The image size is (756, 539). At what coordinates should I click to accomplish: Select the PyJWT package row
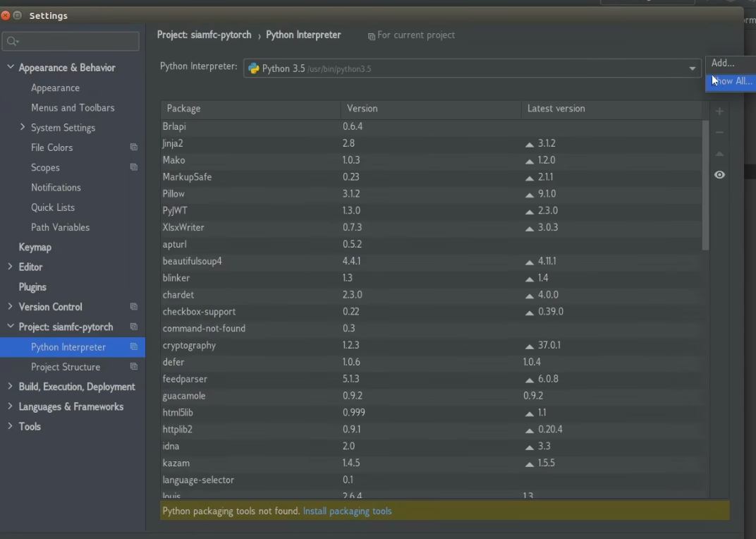pyautogui.click(x=431, y=210)
